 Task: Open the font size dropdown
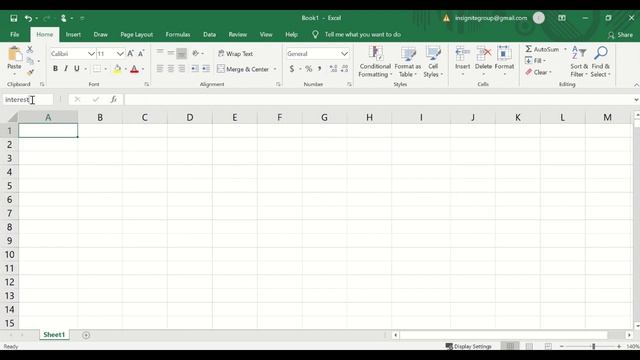(120, 54)
